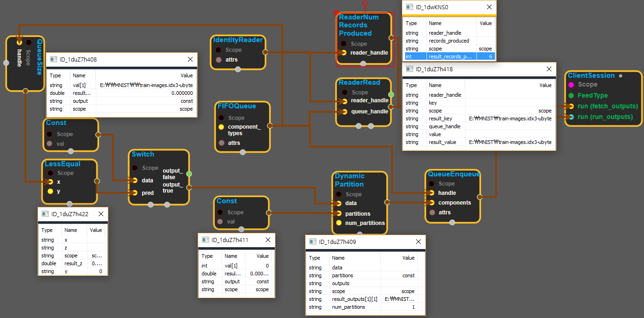Click the green FeedType port on ClientSession
Image resolution: width=644 pixels, height=318 pixels.
[571, 95]
